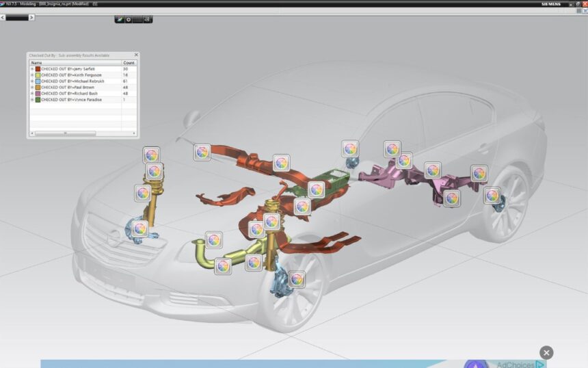Click the Name column header
This screenshot has width=588, height=368.
pos(75,63)
